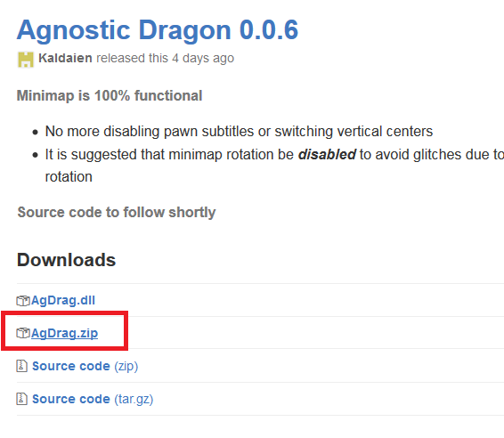Download the AgDrag.zip file
The width and height of the screenshot is (504, 438).
click(x=64, y=333)
